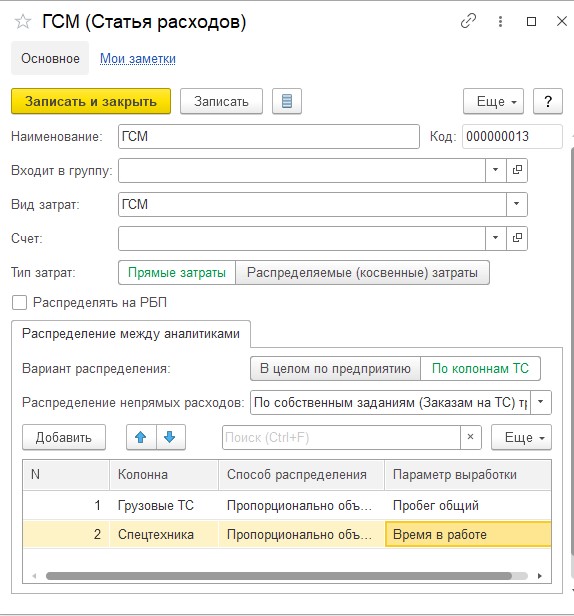574x616 pixels.
Task: Open selected group in Входит в группу
Action: pyautogui.click(x=517, y=170)
